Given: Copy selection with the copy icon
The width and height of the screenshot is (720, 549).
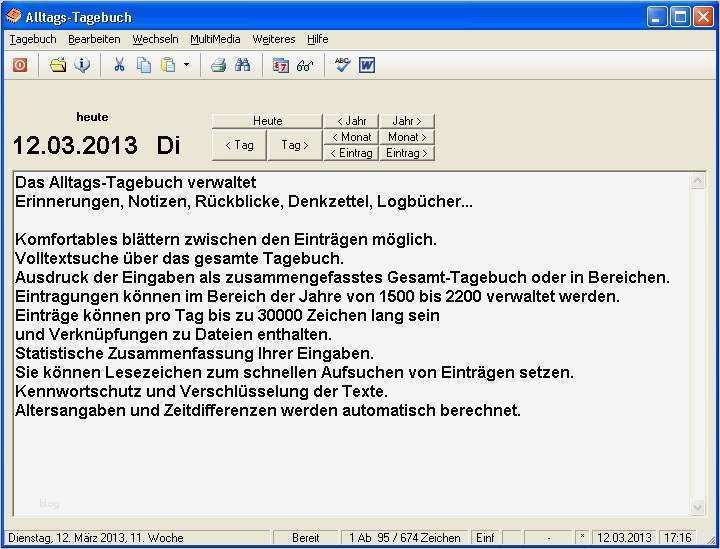Looking at the screenshot, I should pyautogui.click(x=144, y=65).
